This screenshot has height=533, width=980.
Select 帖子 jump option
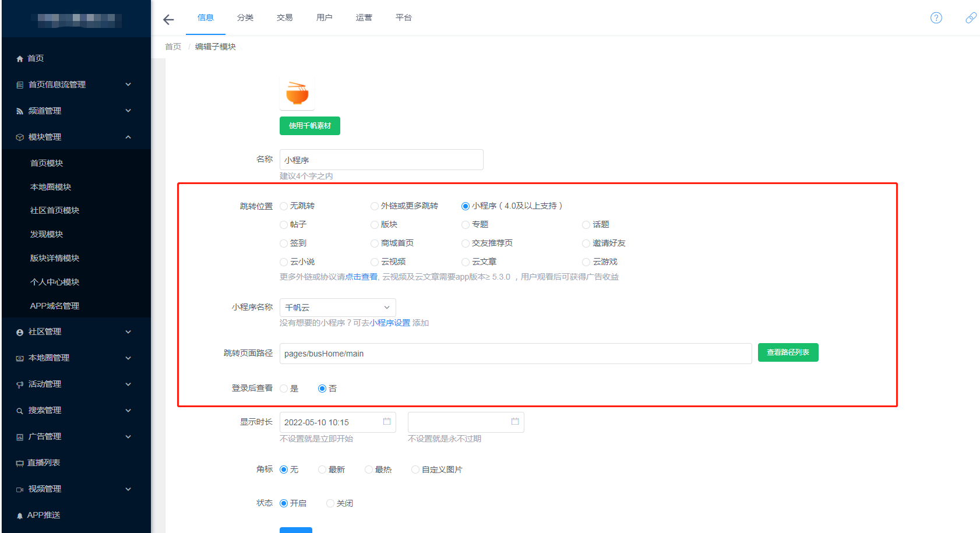[x=284, y=225]
